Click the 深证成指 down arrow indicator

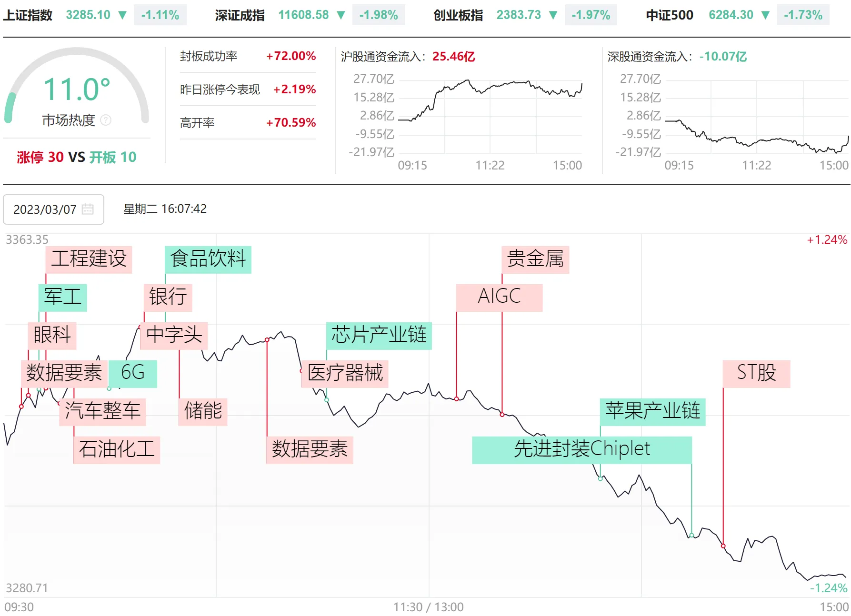340,15
